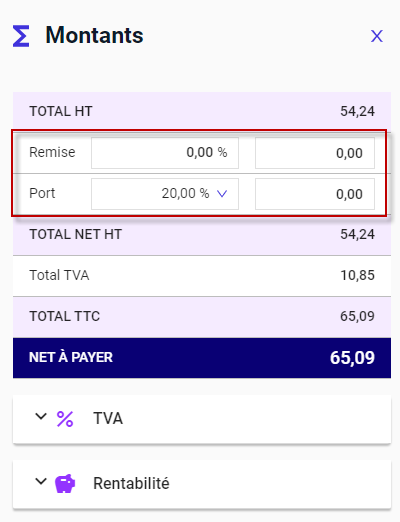The image size is (400, 522).
Task: Click the TOTAL TTC row
Action: 202,317
